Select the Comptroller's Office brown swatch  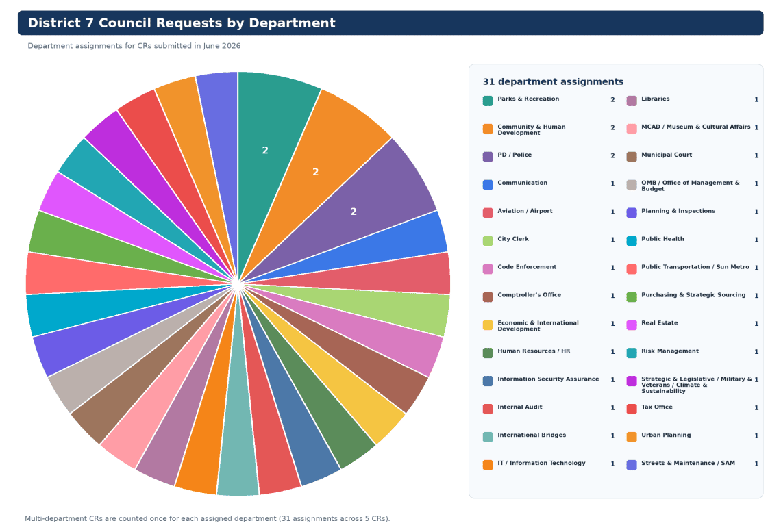488,296
